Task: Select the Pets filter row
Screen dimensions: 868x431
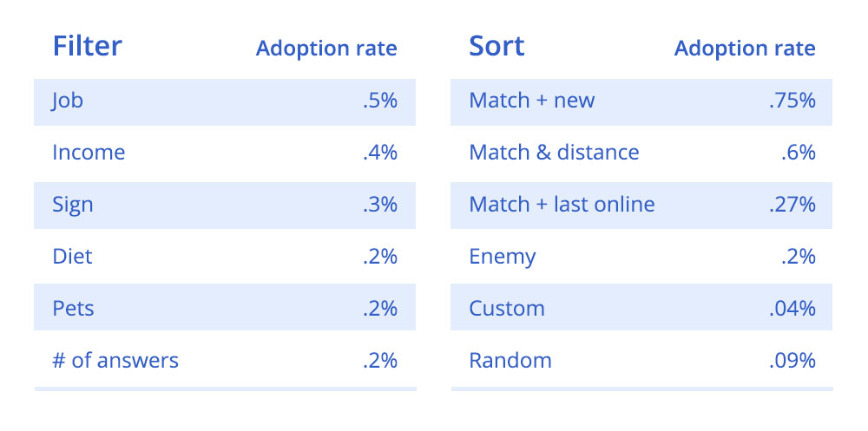Action: click(225, 308)
